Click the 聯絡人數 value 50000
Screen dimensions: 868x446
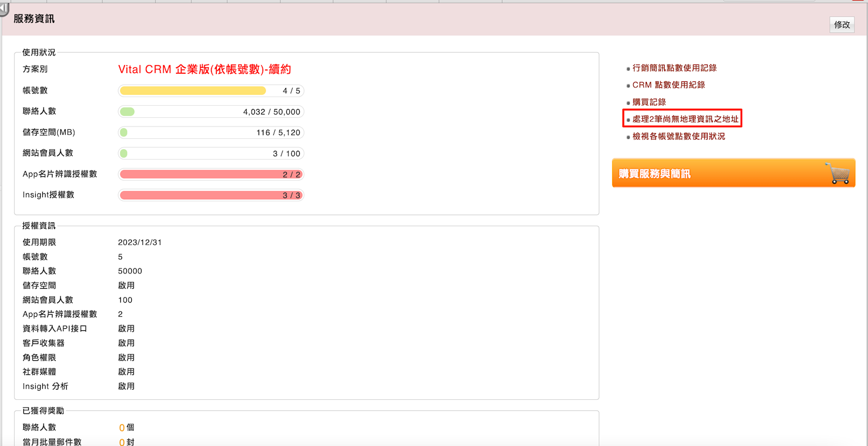tap(130, 271)
